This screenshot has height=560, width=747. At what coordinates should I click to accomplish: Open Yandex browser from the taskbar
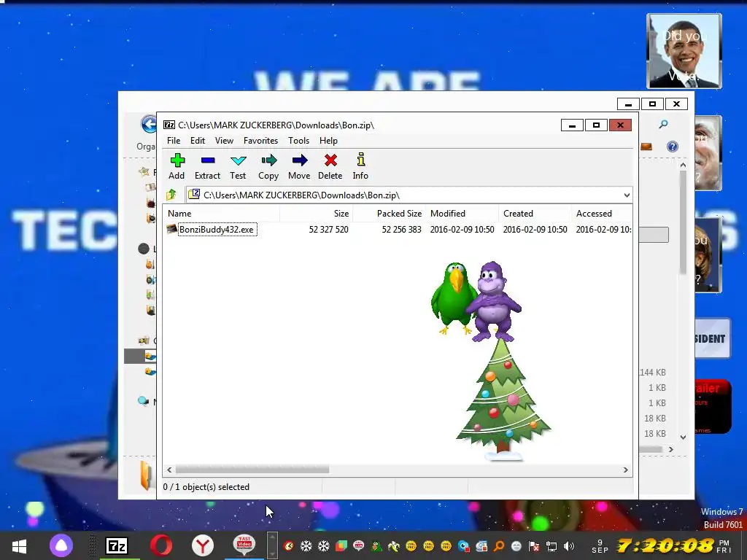tap(203, 545)
